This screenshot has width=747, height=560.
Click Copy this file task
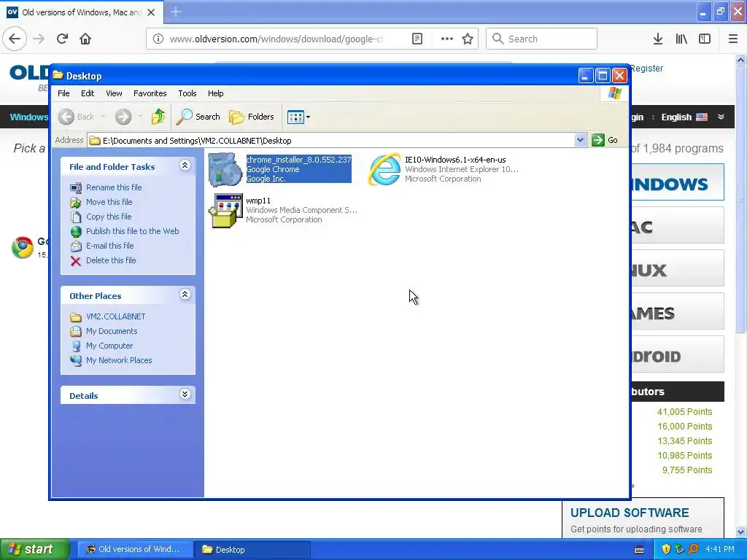pos(109,217)
